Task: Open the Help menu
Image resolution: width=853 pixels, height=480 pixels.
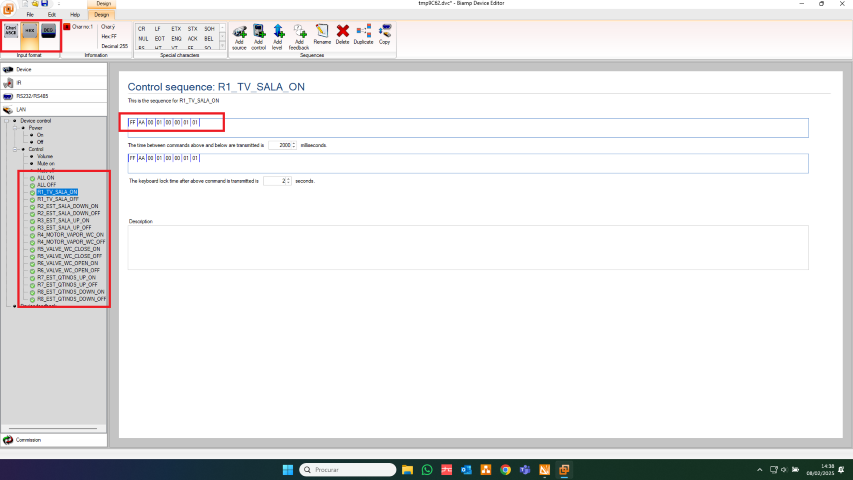Action: pos(75,15)
